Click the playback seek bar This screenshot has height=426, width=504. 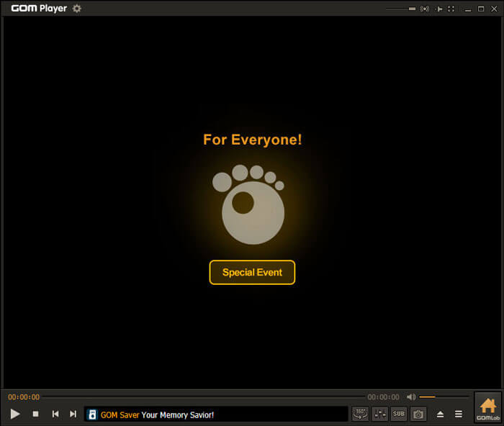203,397
